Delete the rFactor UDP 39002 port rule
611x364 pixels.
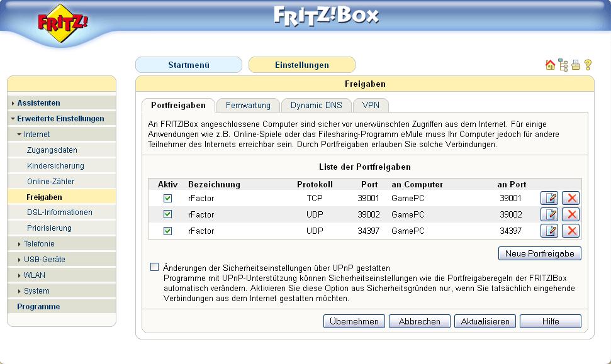pyautogui.click(x=571, y=214)
